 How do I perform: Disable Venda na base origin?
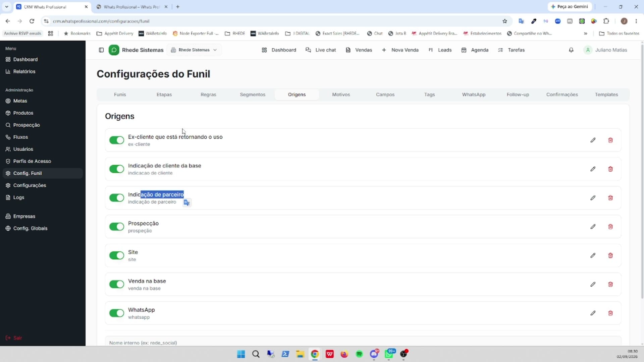[x=117, y=284]
